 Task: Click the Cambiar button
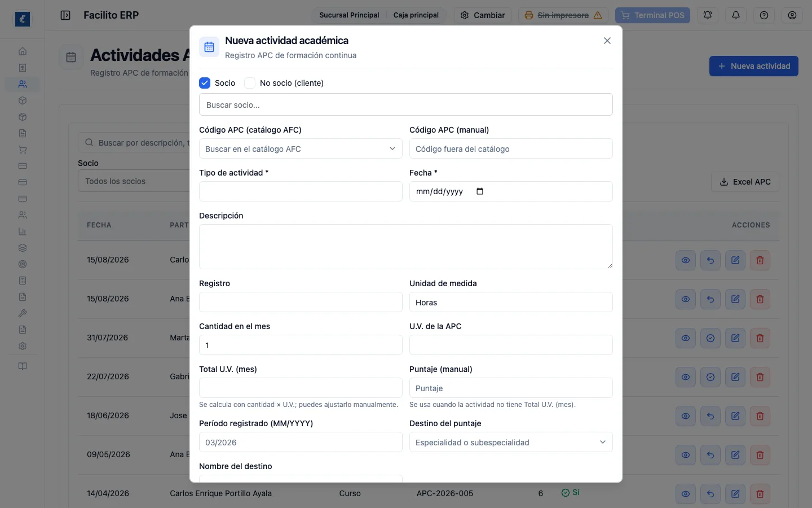tap(483, 15)
